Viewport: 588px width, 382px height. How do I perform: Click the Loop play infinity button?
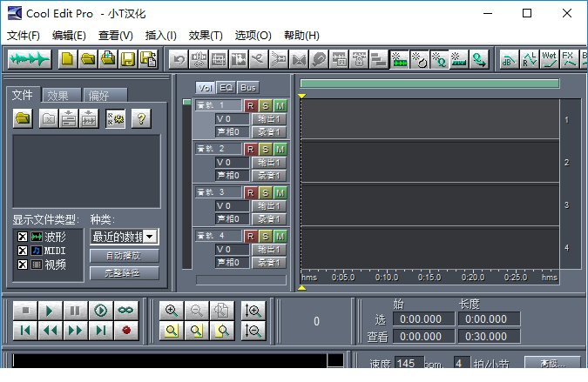[x=126, y=311]
